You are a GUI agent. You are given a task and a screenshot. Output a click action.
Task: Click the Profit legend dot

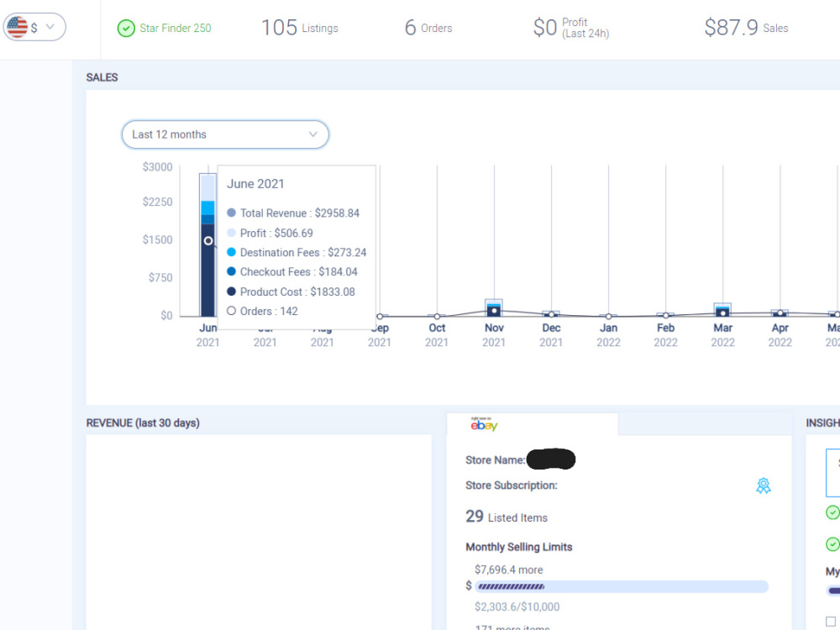coord(232,233)
